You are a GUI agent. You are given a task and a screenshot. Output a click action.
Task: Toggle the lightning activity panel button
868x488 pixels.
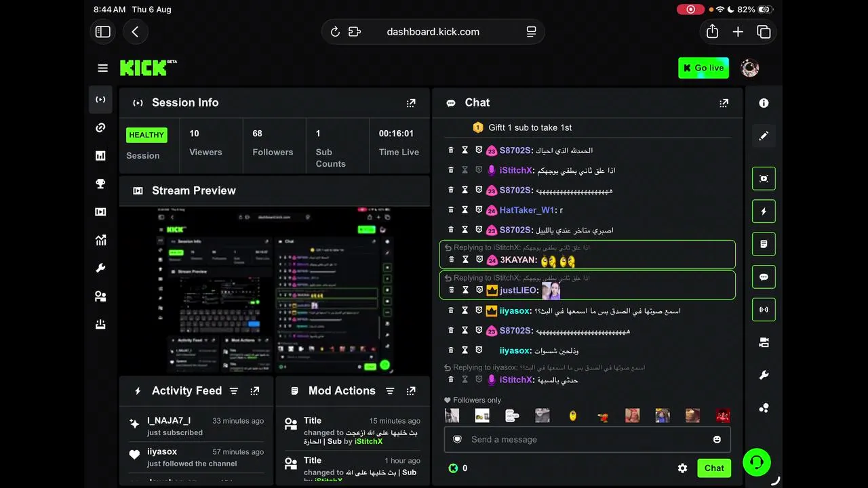(764, 211)
